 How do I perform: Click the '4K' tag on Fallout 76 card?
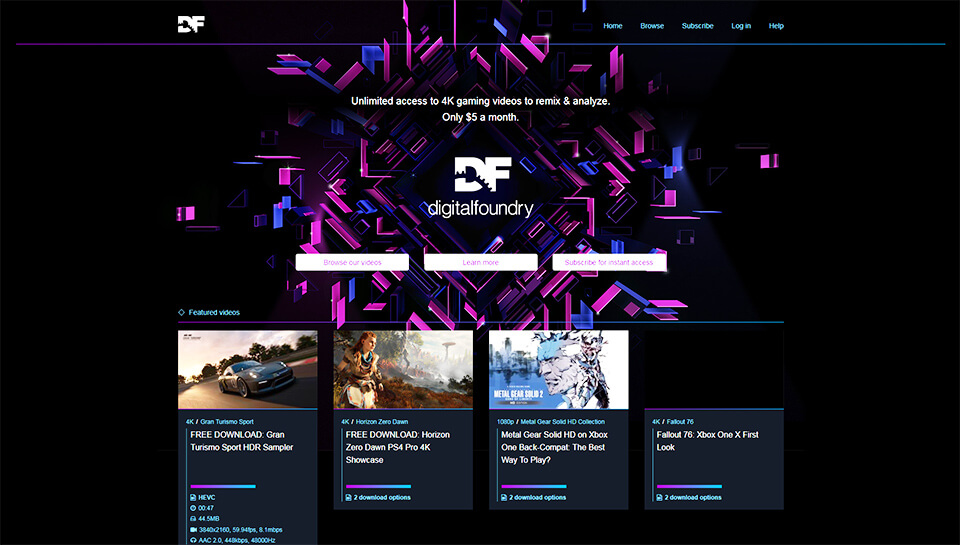click(x=656, y=422)
